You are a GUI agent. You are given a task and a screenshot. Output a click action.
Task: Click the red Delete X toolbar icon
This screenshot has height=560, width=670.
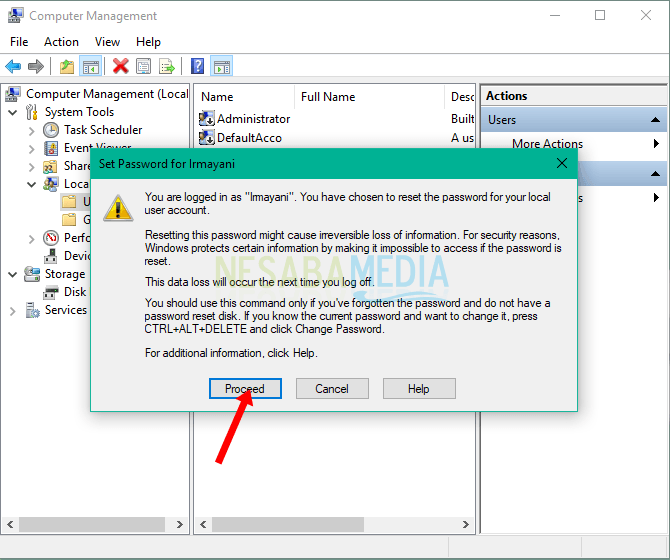[x=120, y=66]
